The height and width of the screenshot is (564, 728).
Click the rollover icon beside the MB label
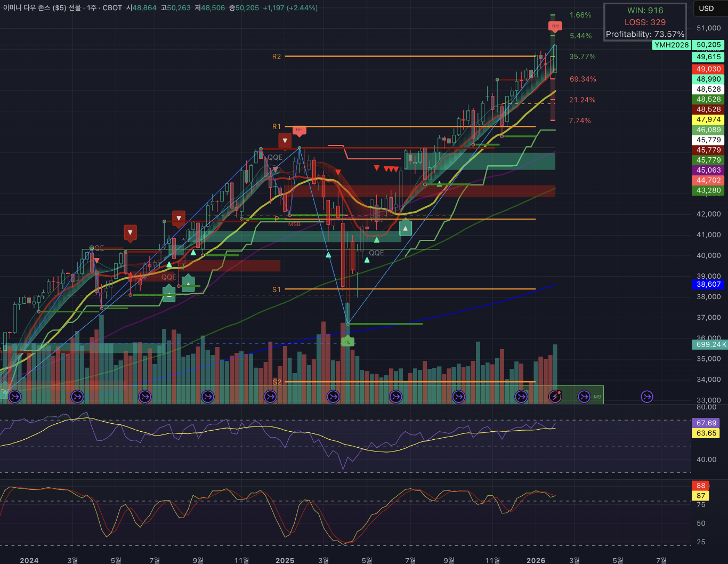tap(584, 396)
